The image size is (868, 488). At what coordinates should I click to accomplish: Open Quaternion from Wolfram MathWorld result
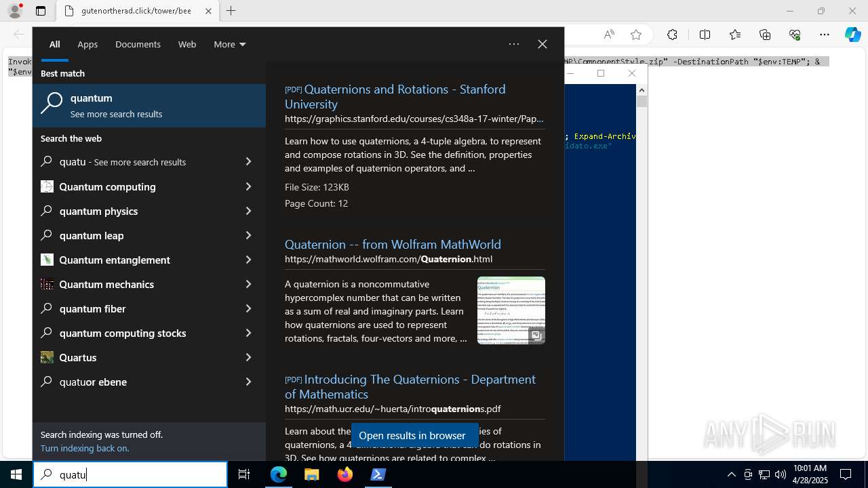pos(393,244)
